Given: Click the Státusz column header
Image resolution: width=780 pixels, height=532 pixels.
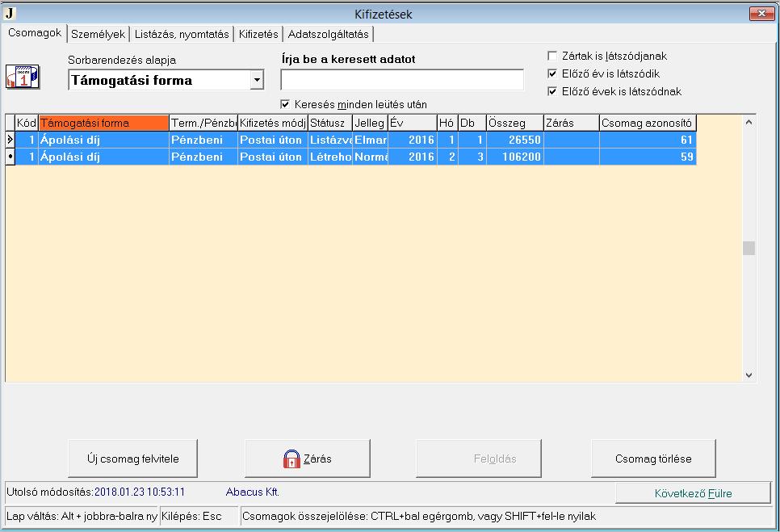Looking at the screenshot, I should coord(330,123).
